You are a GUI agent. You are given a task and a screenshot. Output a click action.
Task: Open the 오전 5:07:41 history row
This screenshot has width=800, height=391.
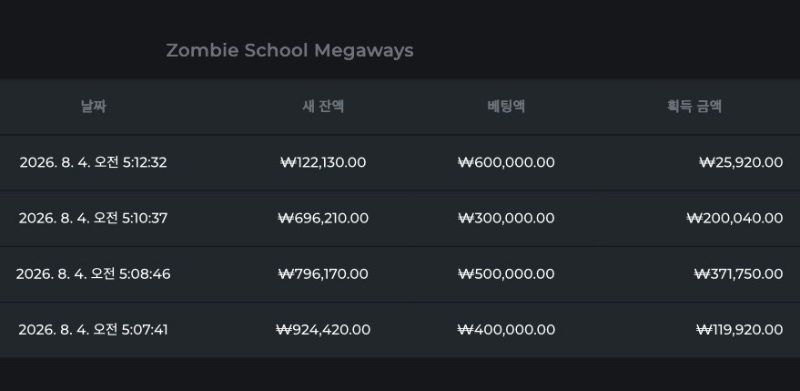pyautogui.click(x=400, y=330)
